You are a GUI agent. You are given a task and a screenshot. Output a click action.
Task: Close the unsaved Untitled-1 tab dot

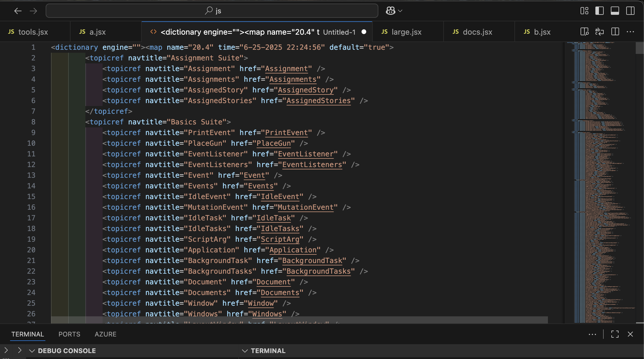pyautogui.click(x=364, y=32)
